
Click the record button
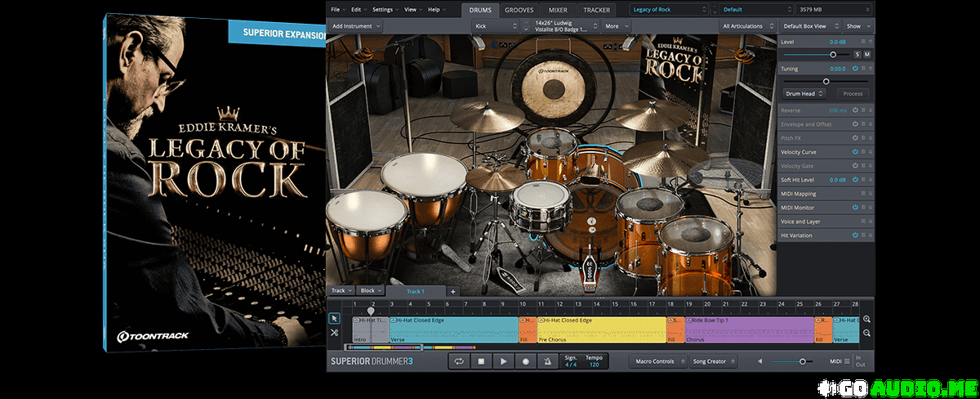click(525, 361)
